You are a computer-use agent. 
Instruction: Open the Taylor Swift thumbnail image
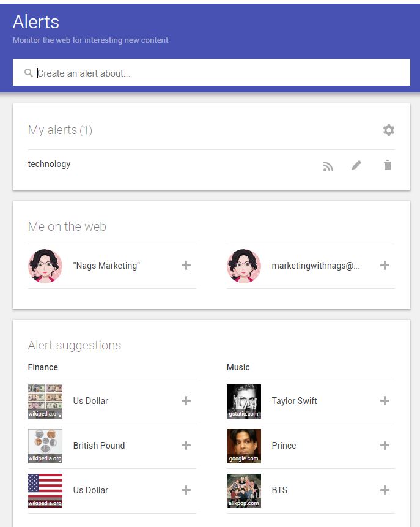[x=244, y=402]
